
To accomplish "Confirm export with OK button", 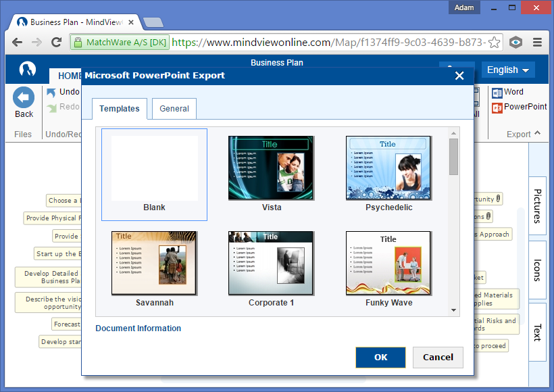I will [380, 358].
